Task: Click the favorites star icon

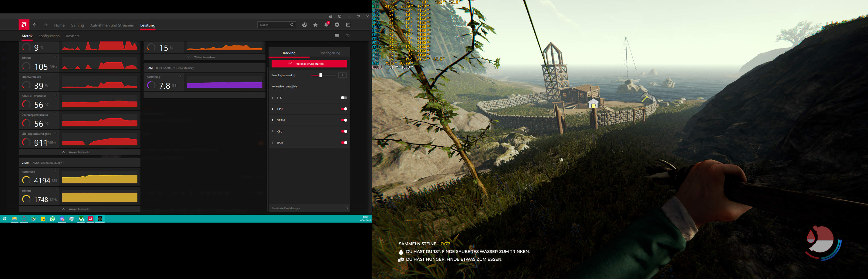Action: (x=315, y=25)
